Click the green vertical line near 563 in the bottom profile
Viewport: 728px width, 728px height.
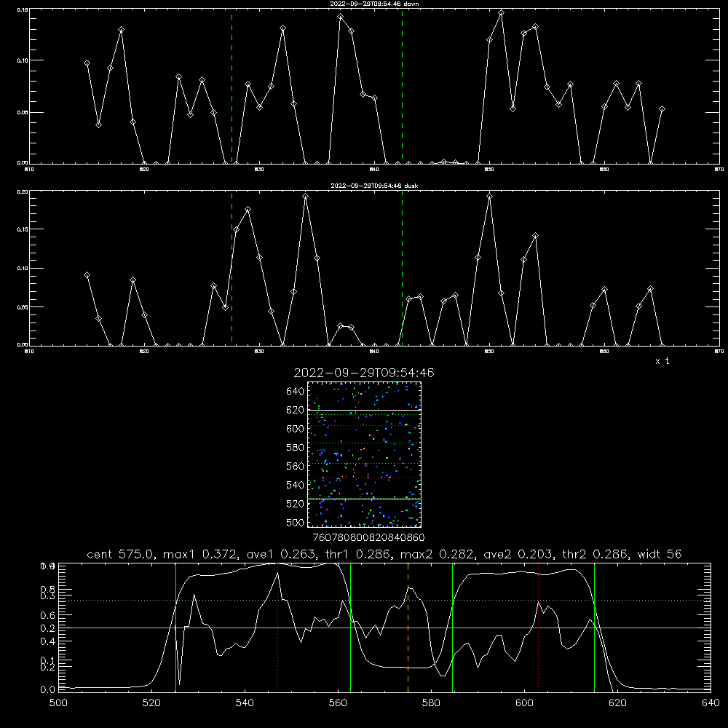click(351, 628)
